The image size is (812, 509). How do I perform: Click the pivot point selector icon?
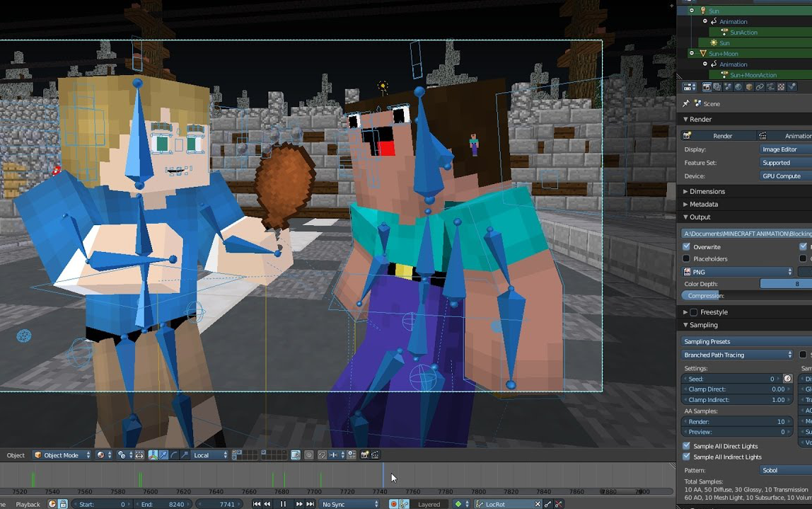(x=124, y=455)
